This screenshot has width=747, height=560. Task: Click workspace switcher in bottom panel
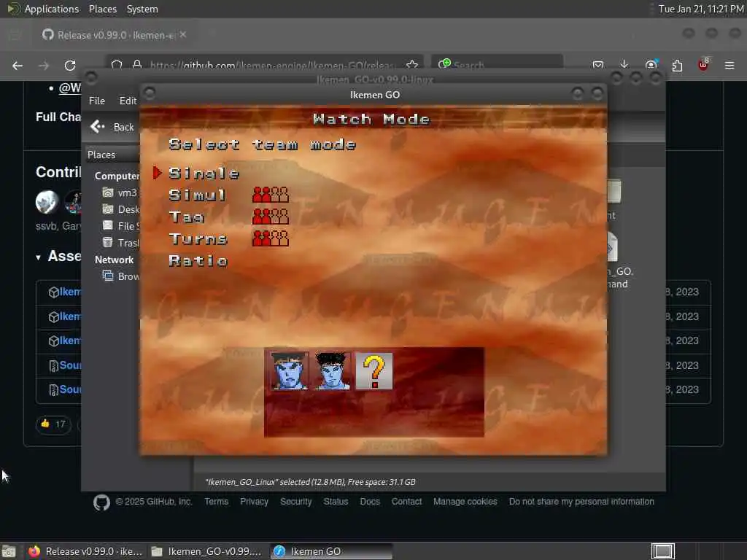[x=663, y=551]
